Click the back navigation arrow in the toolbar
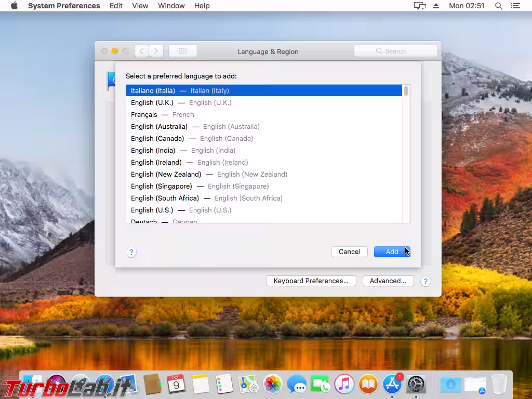This screenshot has width=532, height=399. pos(141,50)
